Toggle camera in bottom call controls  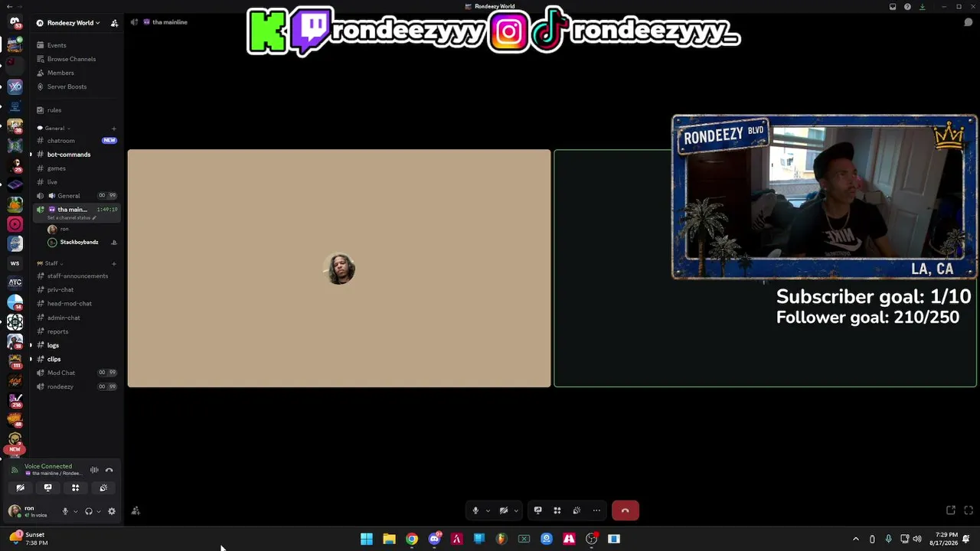pos(504,510)
